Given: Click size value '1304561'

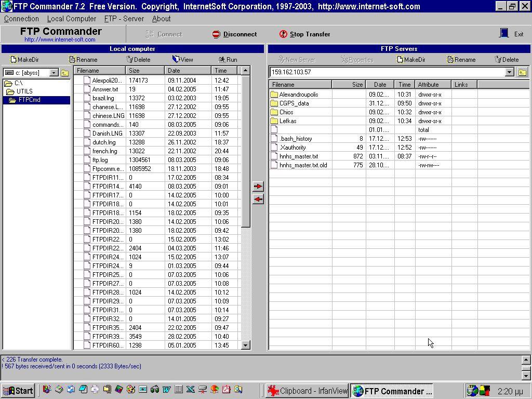Looking at the screenshot, I should [x=139, y=160].
